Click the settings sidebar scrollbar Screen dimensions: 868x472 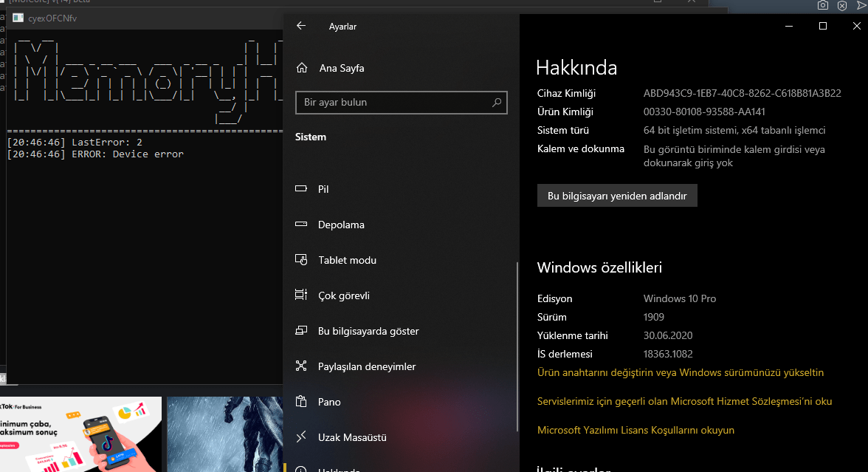pyautogui.click(x=517, y=346)
